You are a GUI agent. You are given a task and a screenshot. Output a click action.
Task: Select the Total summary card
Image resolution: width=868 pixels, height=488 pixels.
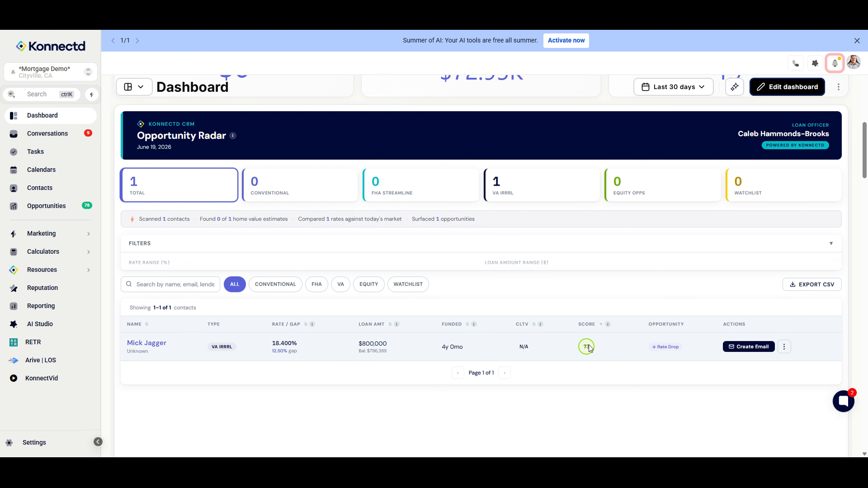179,185
